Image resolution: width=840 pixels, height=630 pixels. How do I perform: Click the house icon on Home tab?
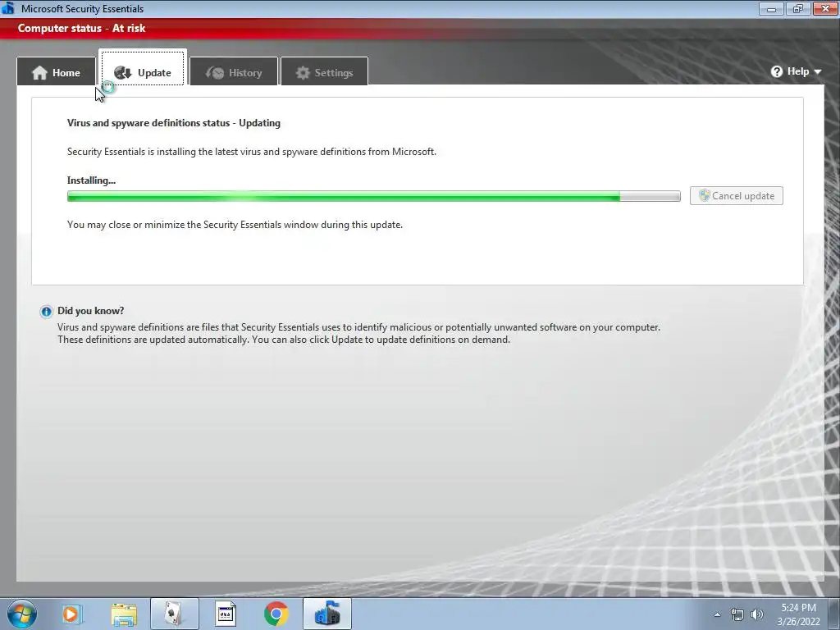pos(39,72)
